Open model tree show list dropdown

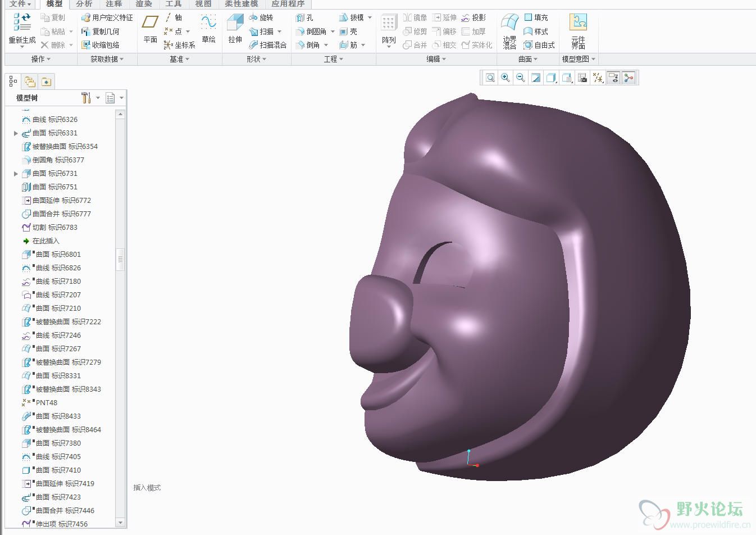click(115, 98)
